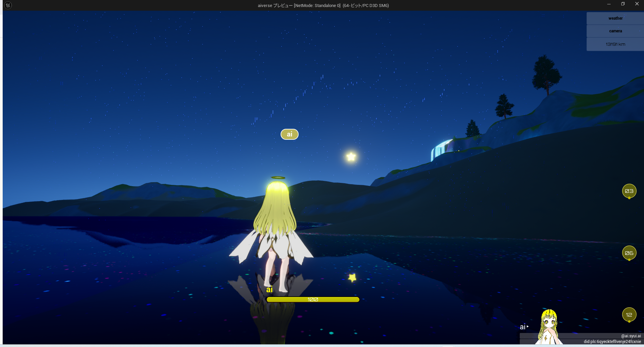Open the weather panel button
The width and height of the screenshot is (644, 347).
pos(615,18)
